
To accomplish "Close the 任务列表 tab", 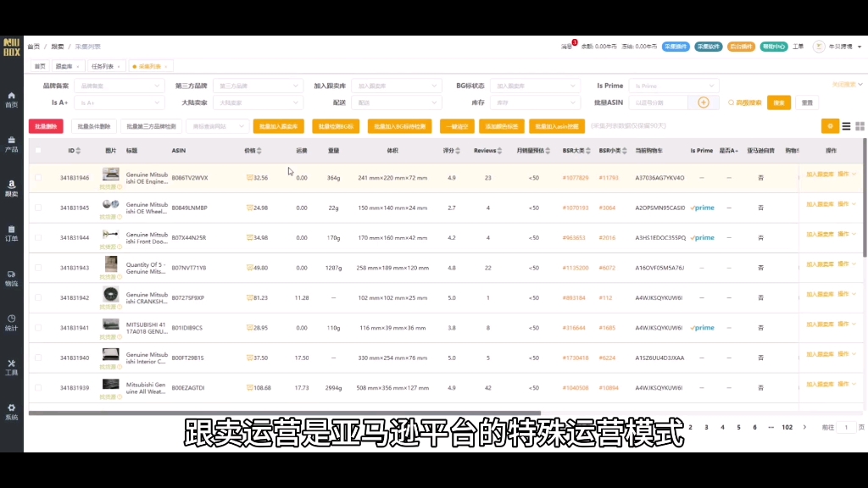I will click(119, 67).
